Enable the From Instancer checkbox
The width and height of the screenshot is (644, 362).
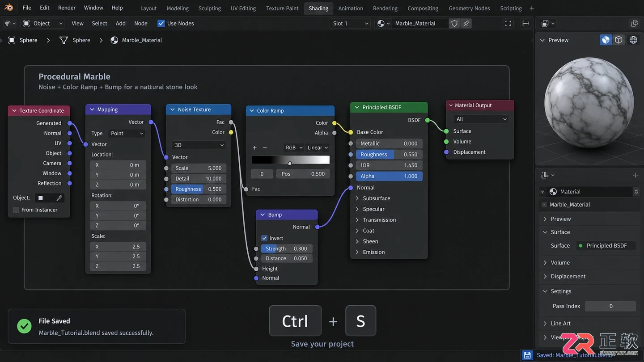tap(16, 210)
